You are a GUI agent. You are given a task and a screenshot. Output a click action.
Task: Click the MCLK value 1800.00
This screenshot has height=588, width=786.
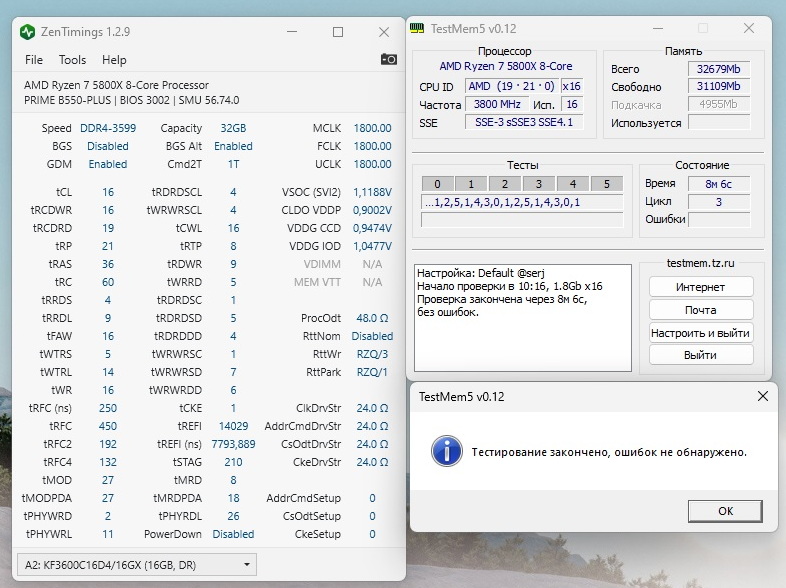(372, 128)
